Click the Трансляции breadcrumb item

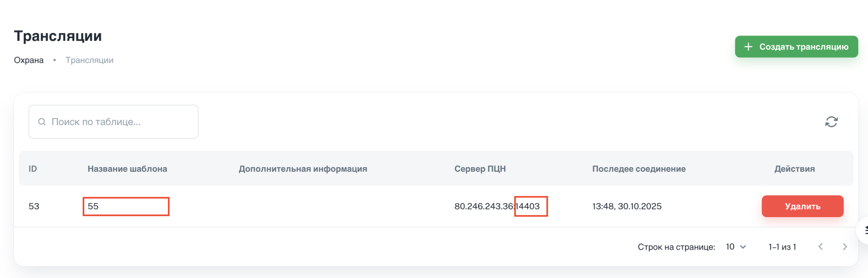click(x=89, y=60)
